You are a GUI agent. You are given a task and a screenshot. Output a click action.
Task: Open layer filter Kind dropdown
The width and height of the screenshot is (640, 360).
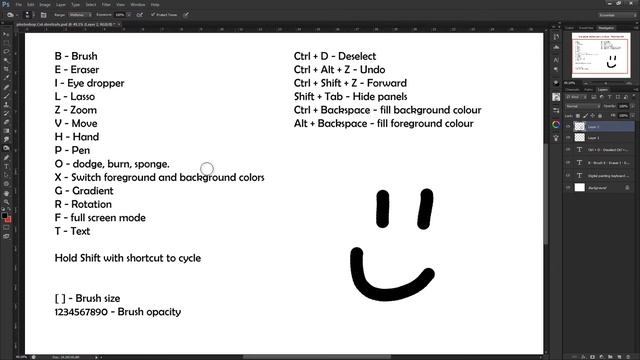(576, 97)
